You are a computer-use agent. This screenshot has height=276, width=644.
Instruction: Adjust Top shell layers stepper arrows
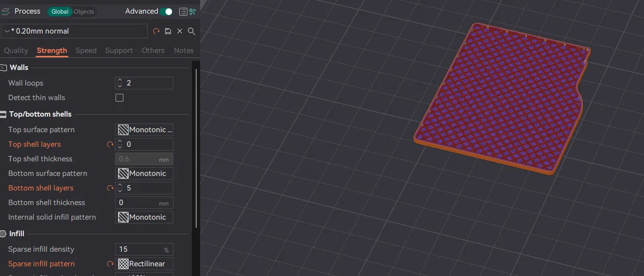click(x=120, y=144)
